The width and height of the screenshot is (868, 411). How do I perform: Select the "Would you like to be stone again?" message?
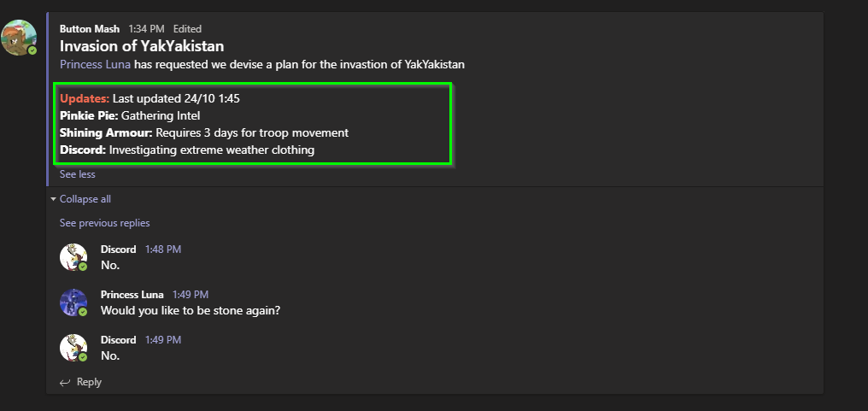[190, 310]
